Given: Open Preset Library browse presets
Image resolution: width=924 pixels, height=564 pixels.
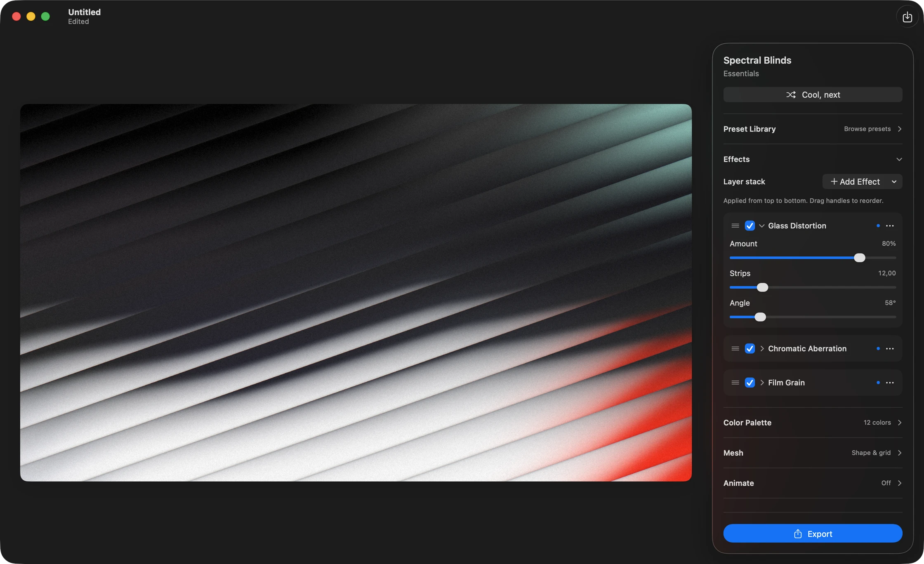Looking at the screenshot, I should (x=813, y=129).
